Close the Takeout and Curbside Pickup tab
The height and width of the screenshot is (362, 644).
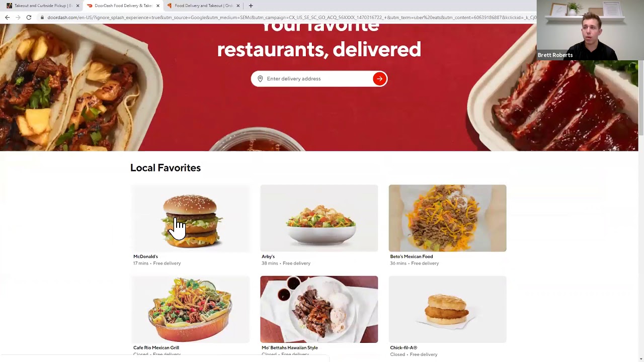(77, 6)
